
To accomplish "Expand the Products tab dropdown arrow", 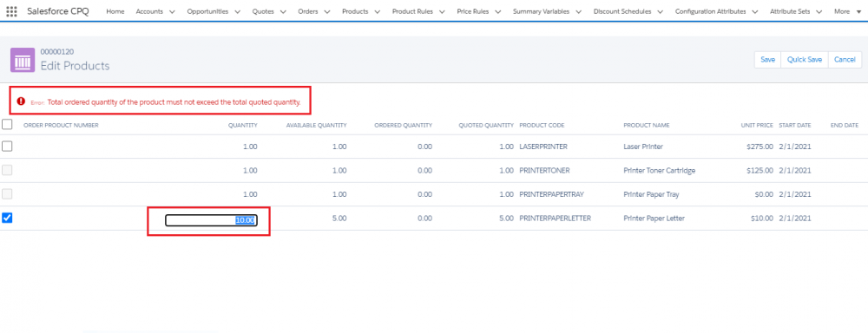I will 377,11.
